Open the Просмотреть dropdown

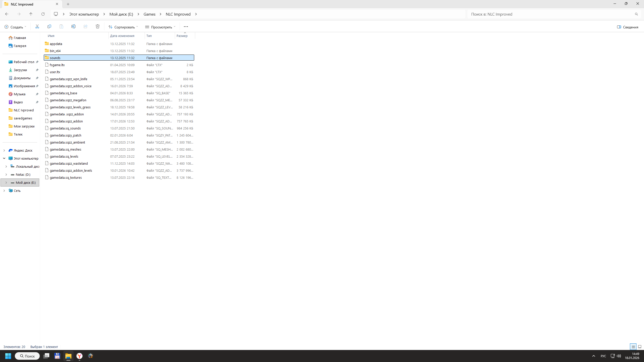tap(160, 27)
